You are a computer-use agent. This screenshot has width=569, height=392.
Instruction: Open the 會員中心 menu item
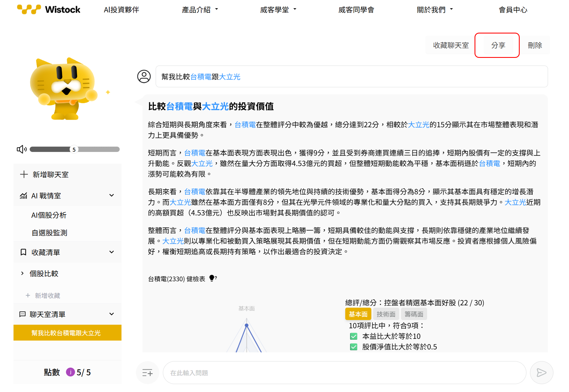click(513, 10)
